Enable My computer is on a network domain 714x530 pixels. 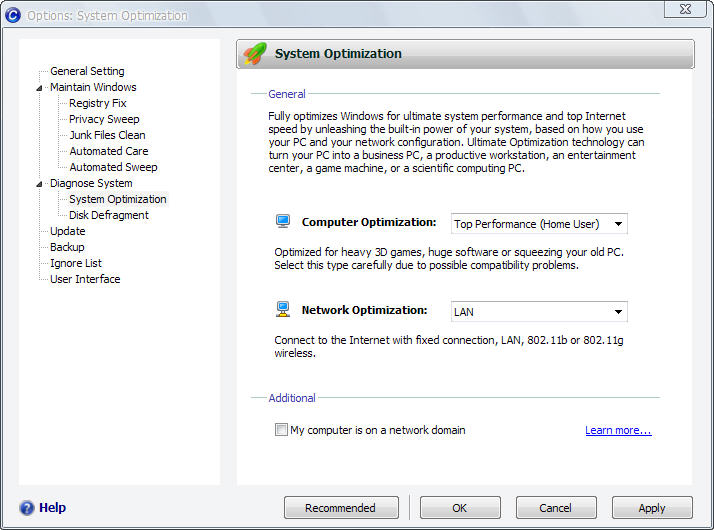(281, 430)
